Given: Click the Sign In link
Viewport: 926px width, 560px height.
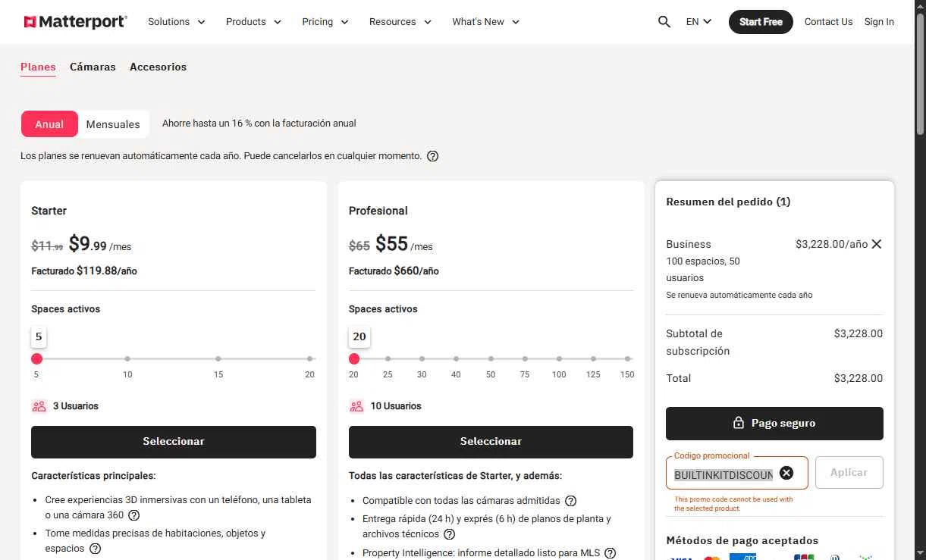Looking at the screenshot, I should point(879,22).
